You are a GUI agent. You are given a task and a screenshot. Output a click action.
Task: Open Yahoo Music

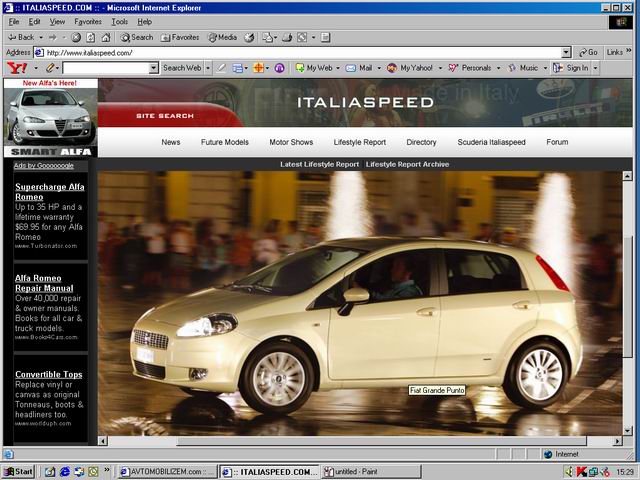pos(523,68)
